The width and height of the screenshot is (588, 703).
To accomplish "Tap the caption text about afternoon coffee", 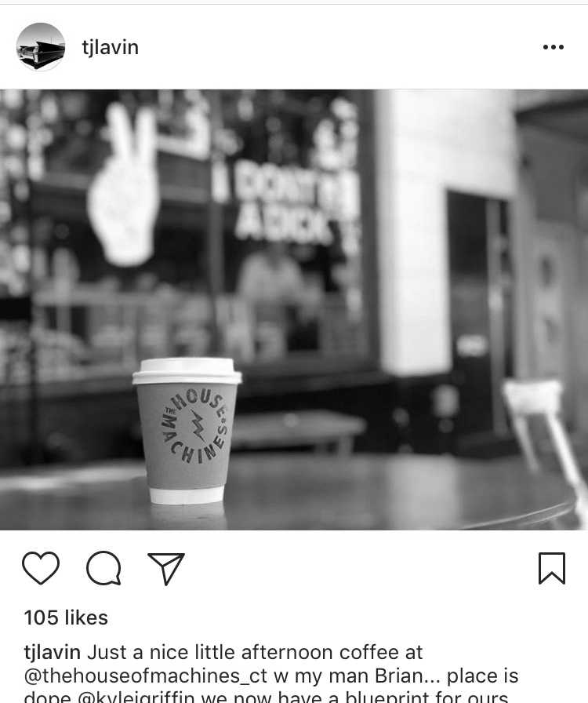I will pos(255,652).
